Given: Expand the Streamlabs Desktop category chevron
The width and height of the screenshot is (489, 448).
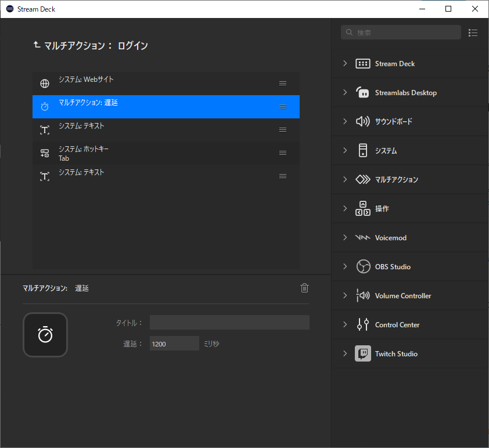Looking at the screenshot, I should 345,92.
